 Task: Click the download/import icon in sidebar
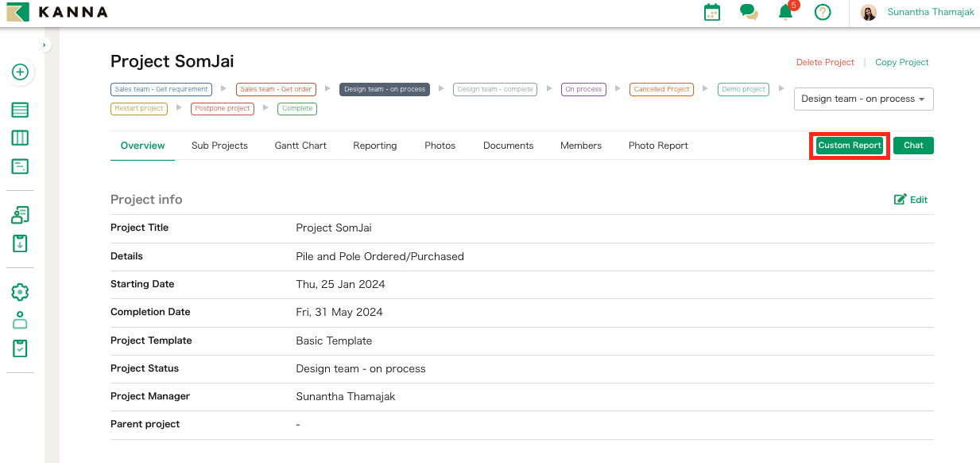coord(20,243)
